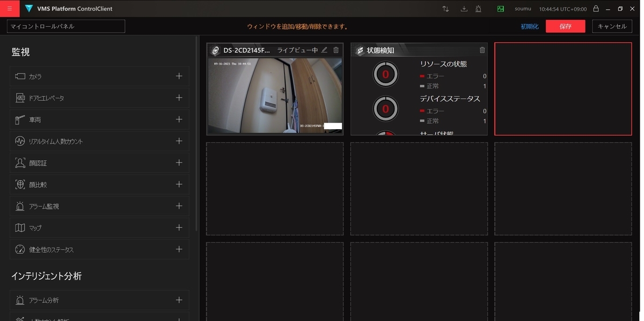
Task: Expand the マップ map section
Action: click(x=179, y=227)
